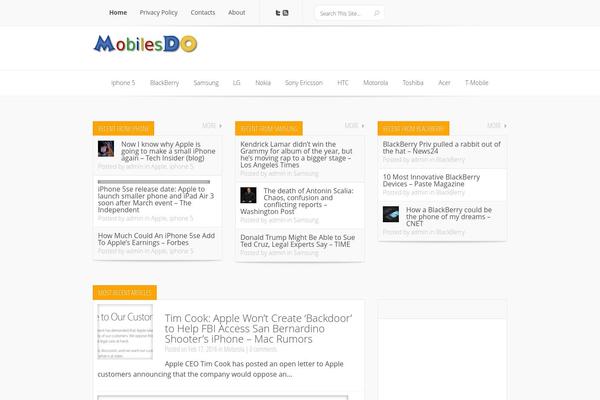The height and width of the screenshot is (400, 600).
Task: Select the Samsung category
Action: pos(206,83)
